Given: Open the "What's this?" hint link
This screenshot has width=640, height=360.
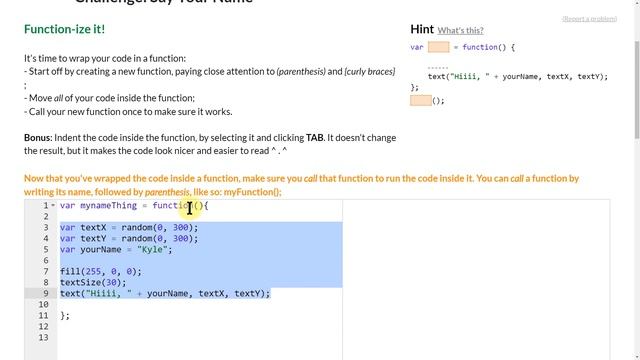Looking at the screenshot, I should pyautogui.click(x=460, y=30).
